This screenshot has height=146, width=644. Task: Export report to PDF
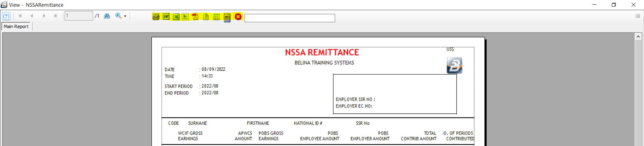195,17
